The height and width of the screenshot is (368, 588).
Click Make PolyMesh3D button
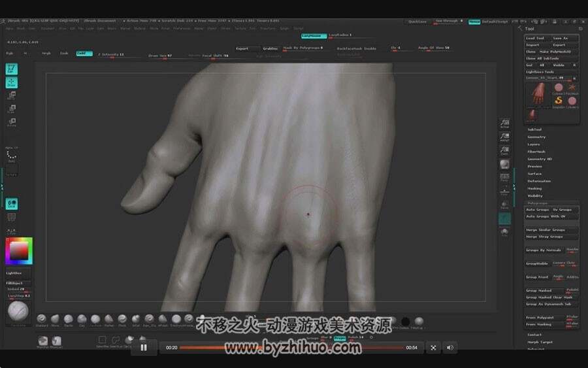click(558, 52)
